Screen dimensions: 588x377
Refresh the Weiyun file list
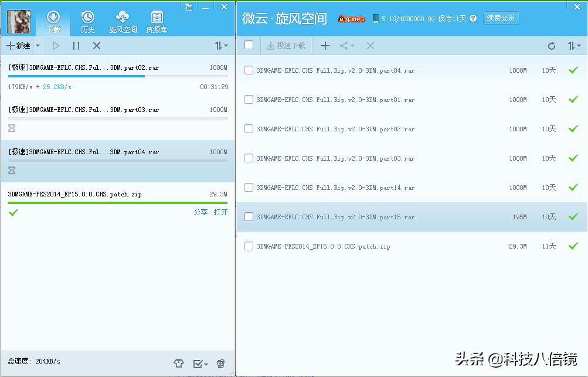(550, 45)
